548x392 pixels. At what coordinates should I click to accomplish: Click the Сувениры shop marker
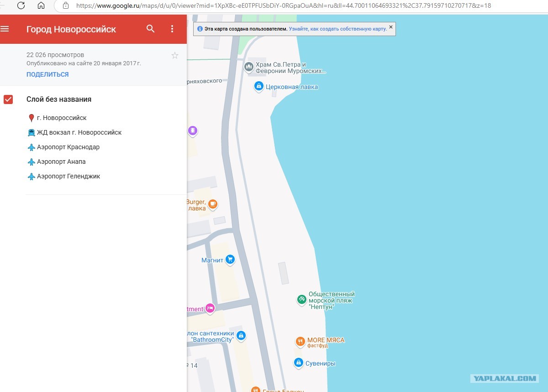click(x=298, y=363)
